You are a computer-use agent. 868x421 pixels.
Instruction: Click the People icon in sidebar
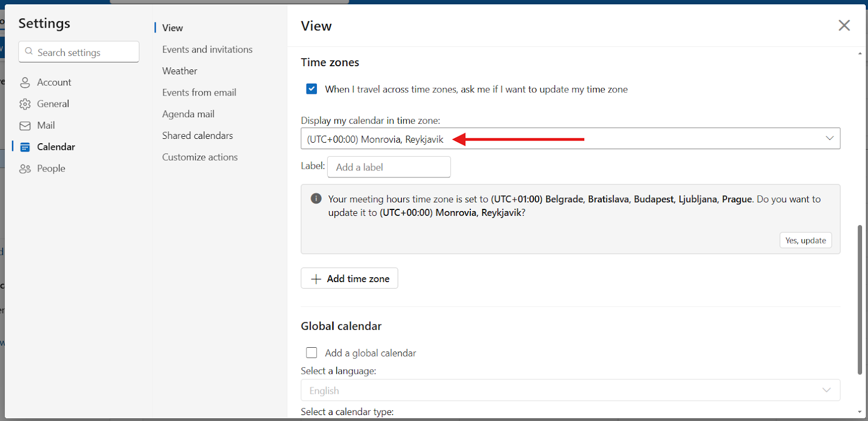tap(25, 169)
